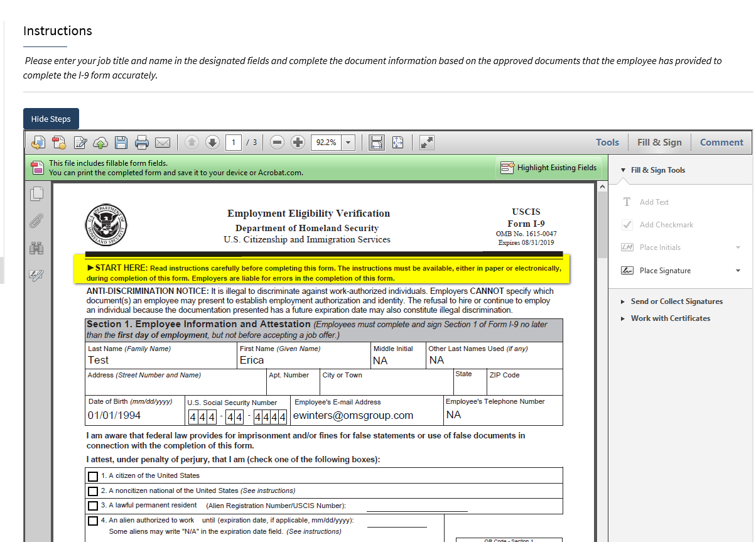Open the Fill & Sign pane tab
This screenshot has width=756, height=542.
point(659,143)
